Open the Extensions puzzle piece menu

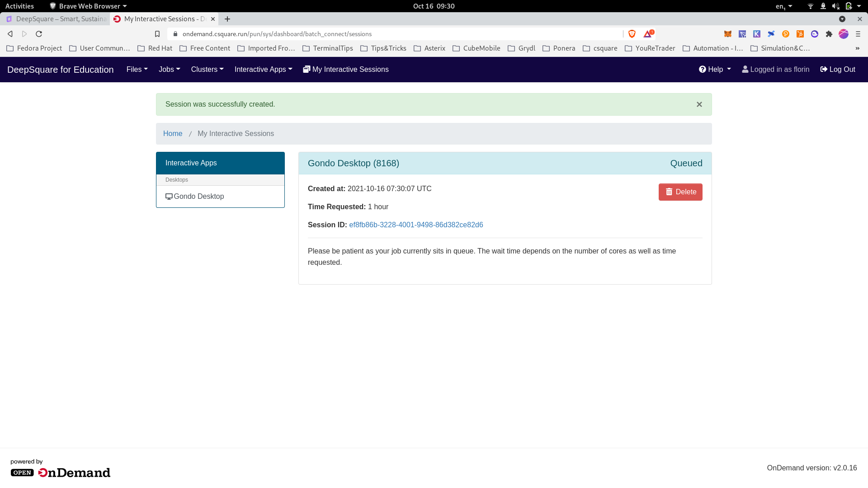click(x=829, y=34)
